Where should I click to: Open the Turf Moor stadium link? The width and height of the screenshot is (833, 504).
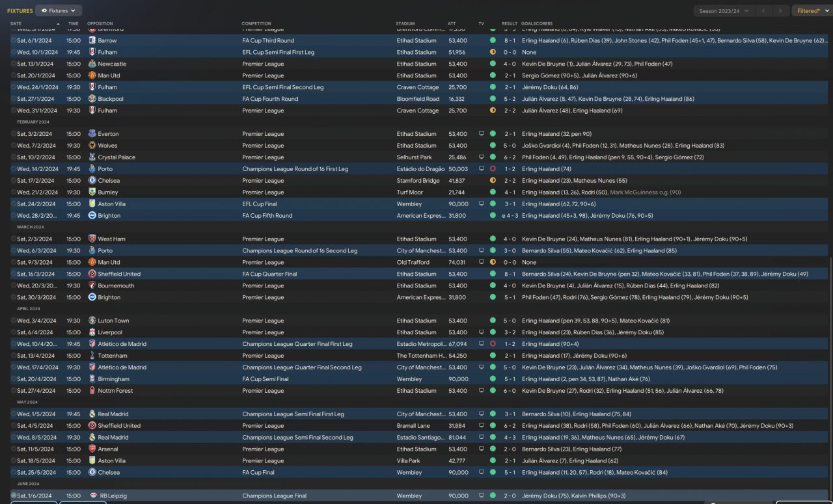[x=409, y=192]
